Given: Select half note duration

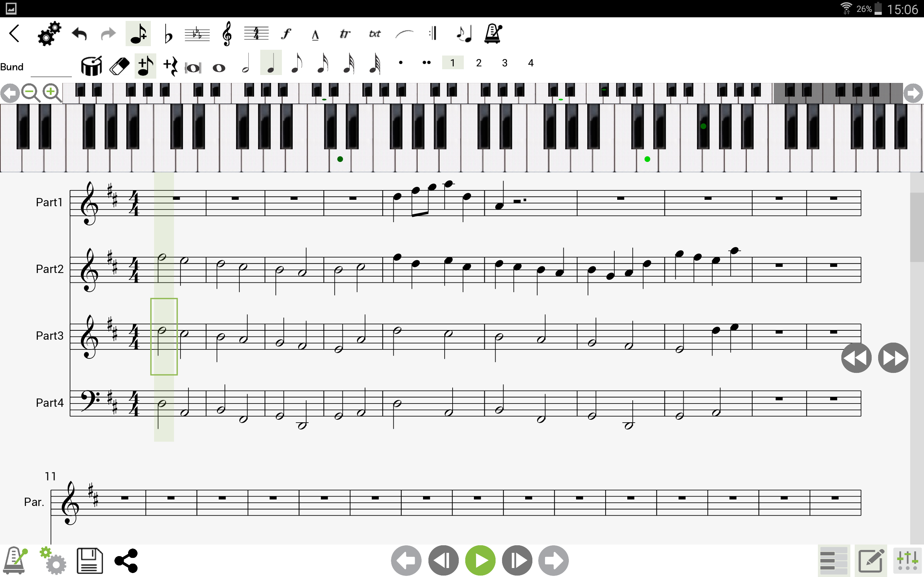Looking at the screenshot, I should (245, 64).
